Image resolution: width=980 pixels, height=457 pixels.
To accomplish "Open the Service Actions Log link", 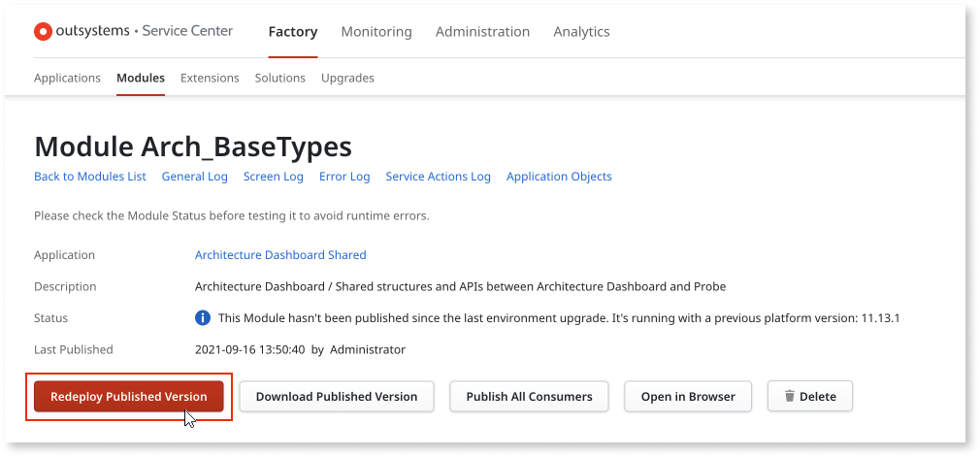I will click(x=439, y=177).
